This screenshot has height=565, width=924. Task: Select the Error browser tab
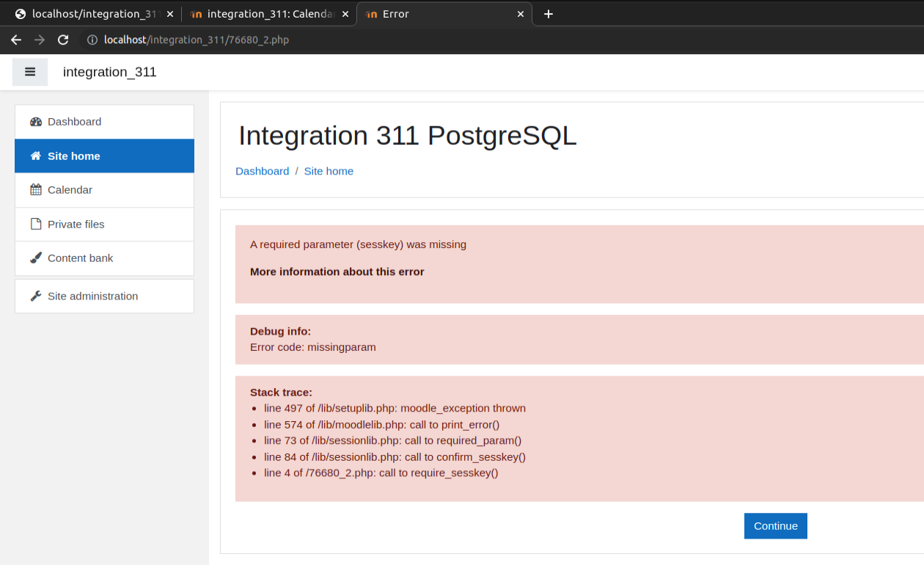(444, 14)
